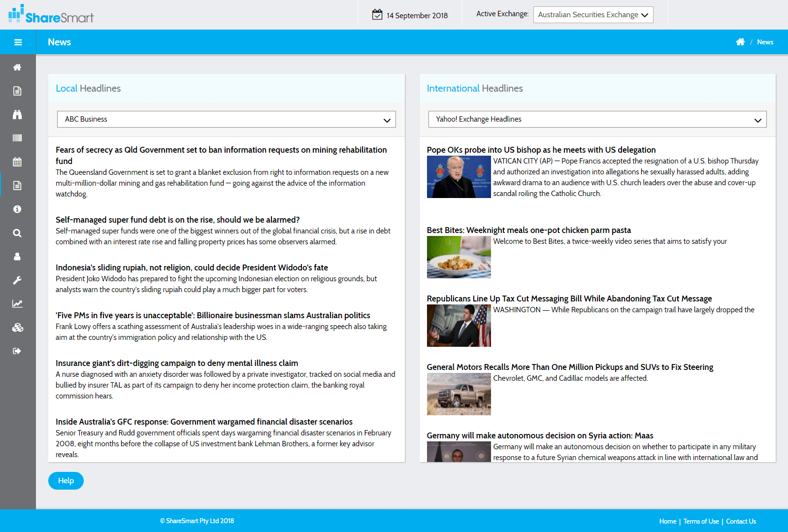
Task: Click the Republicans podium speaker thumbnail
Action: 459,326
